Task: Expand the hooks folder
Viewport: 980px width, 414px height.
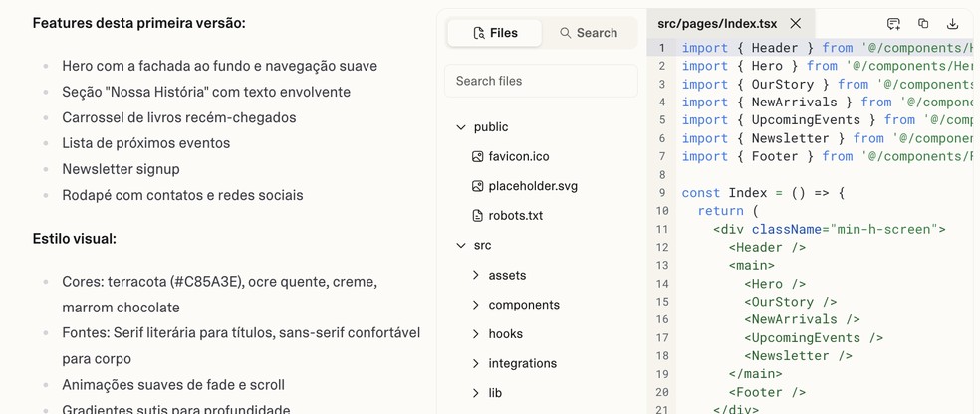Action: tap(476, 334)
